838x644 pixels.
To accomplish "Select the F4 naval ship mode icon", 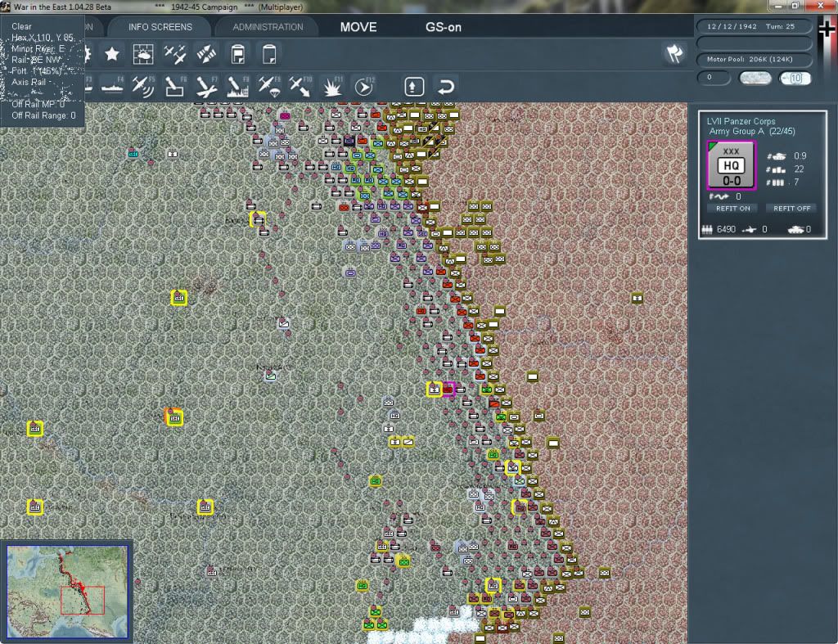I will point(112,87).
